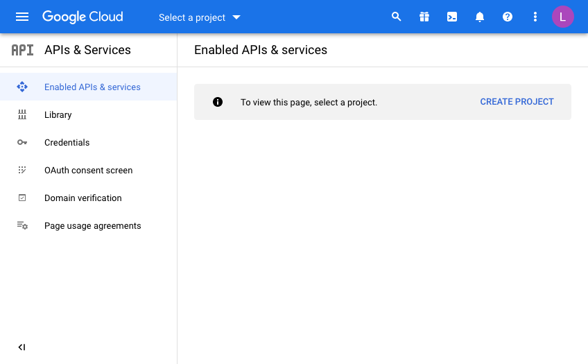The width and height of the screenshot is (588, 364).
Task: Go to Library in the sidebar
Action: (x=89, y=114)
